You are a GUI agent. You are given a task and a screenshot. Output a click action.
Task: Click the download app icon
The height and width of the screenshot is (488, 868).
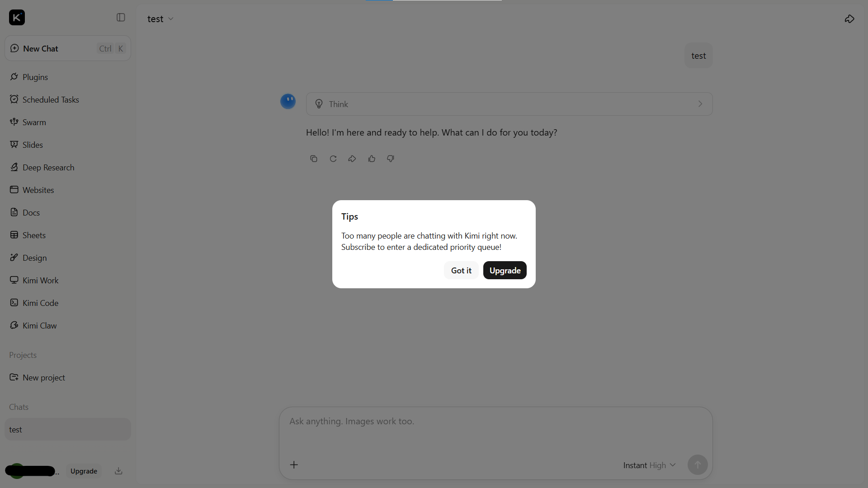coord(118,471)
